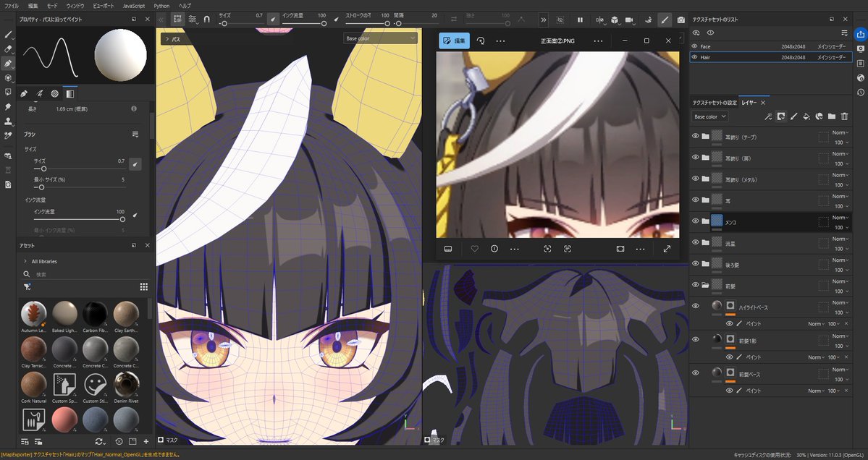Select the Eraser tool in left toolbar
Viewport: 868px width, 460px height.
(x=8, y=48)
